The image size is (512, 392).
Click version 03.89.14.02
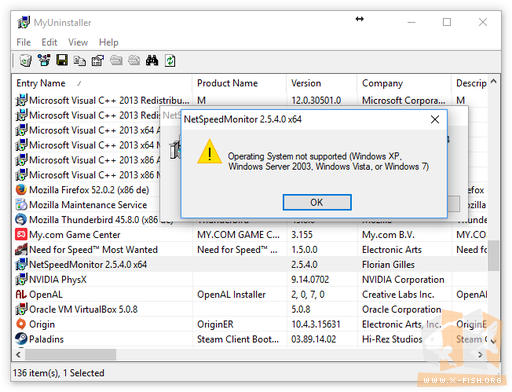pos(314,339)
